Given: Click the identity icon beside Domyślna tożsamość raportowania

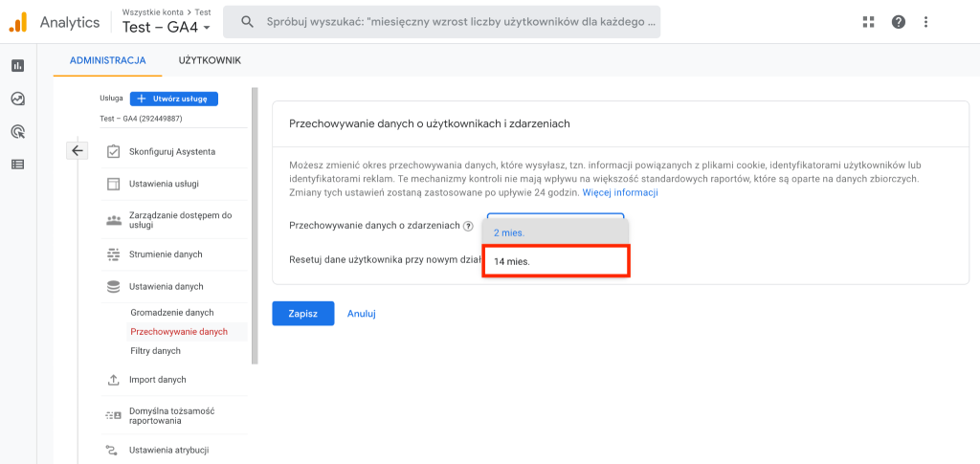Looking at the screenshot, I should [113, 415].
